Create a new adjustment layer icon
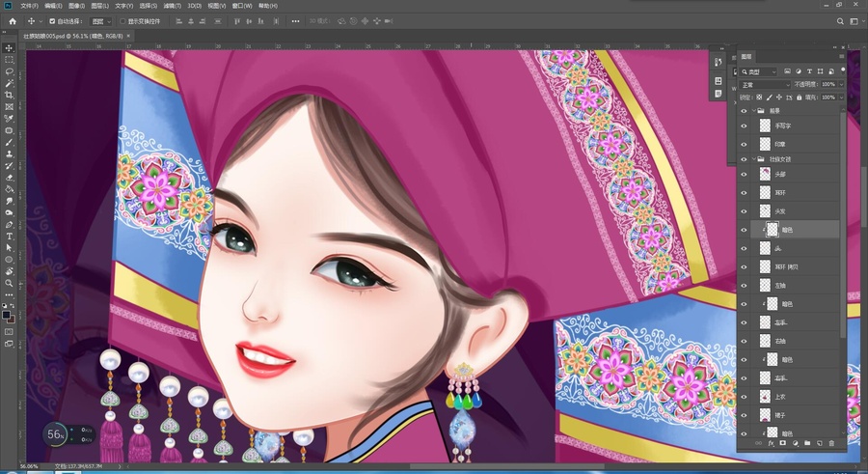This screenshot has height=474, width=868. (795, 443)
